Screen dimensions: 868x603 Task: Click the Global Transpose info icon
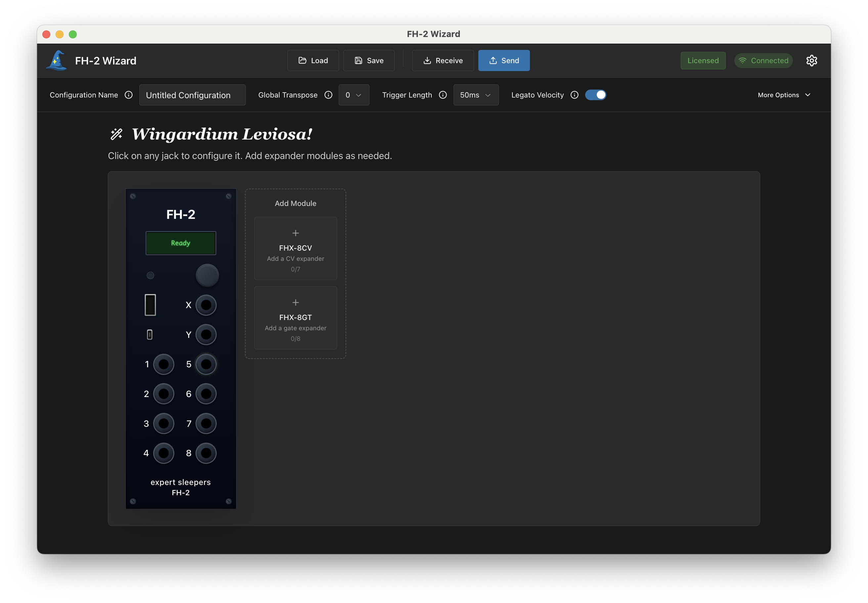click(x=328, y=95)
